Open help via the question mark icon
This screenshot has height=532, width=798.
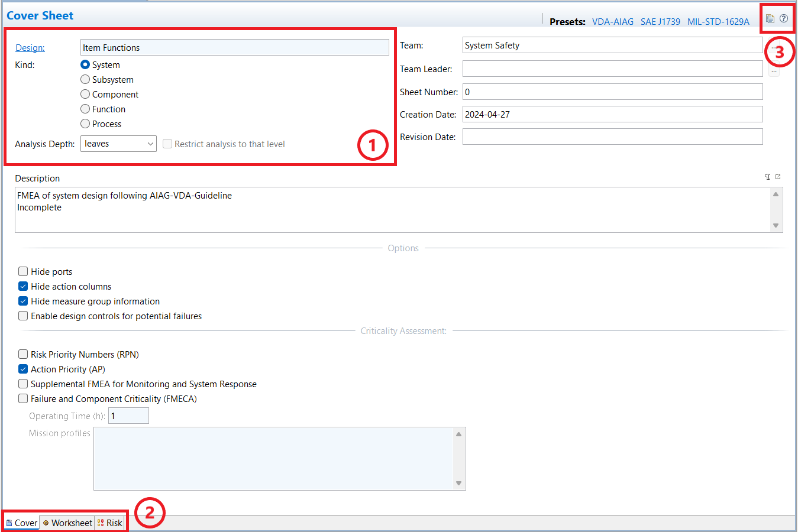point(784,18)
